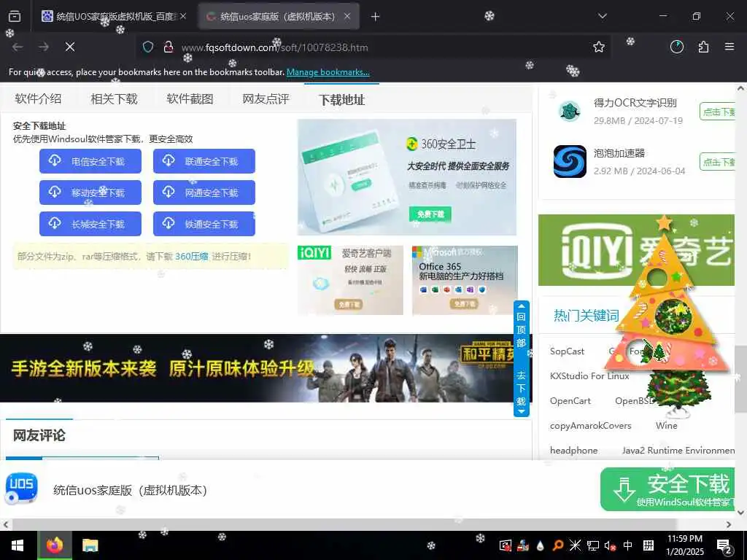747x560 pixels.
Task: Open a new tab with plus button
Action: [376, 17]
